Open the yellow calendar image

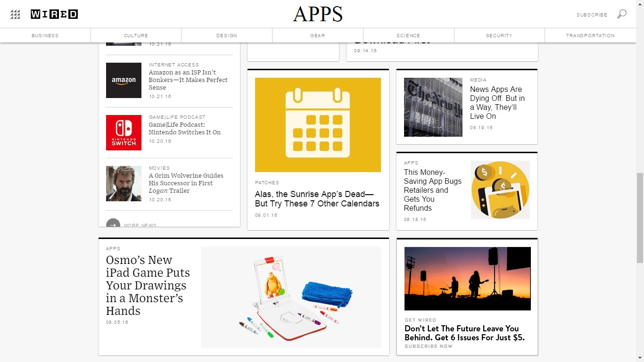coord(318,125)
